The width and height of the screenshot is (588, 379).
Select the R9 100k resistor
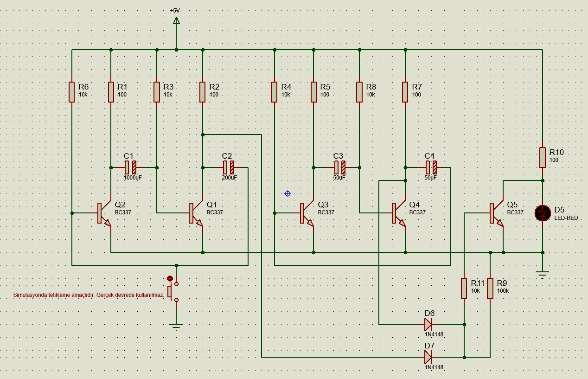(x=490, y=288)
